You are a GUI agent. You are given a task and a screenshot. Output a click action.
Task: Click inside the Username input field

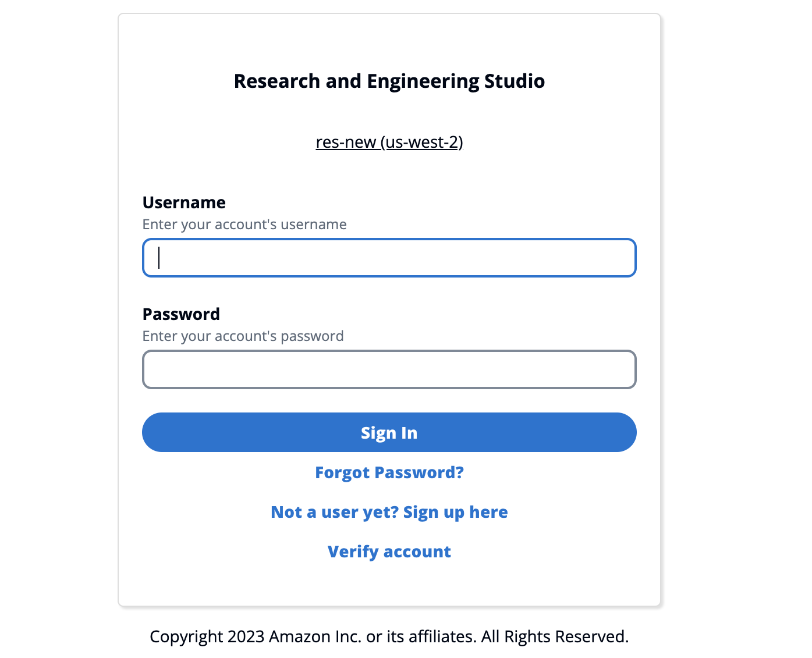pyautogui.click(x=389, y=258)
